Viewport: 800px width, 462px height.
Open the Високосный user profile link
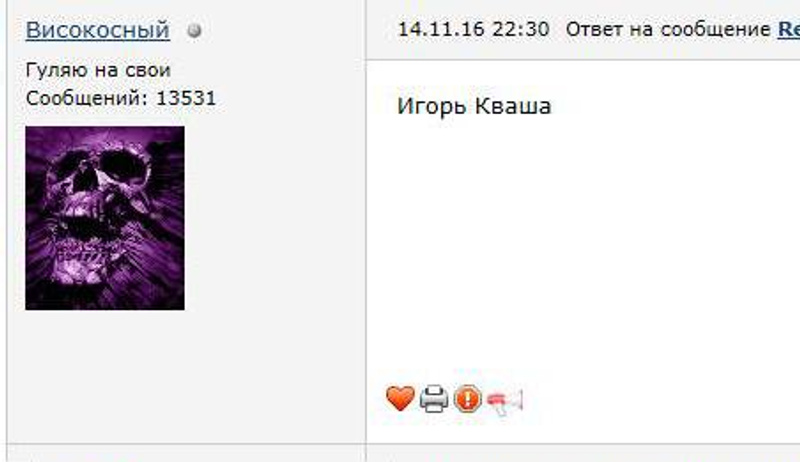click(x=97, y=30)
